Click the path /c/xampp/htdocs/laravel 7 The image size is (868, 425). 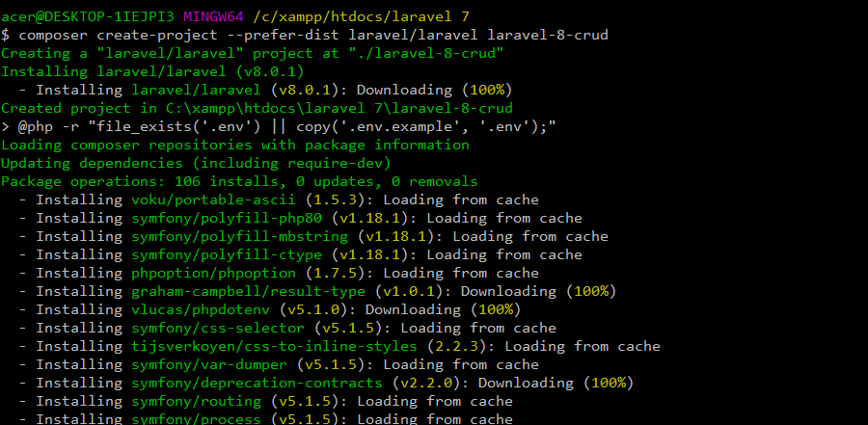click(x=362, y=16)
